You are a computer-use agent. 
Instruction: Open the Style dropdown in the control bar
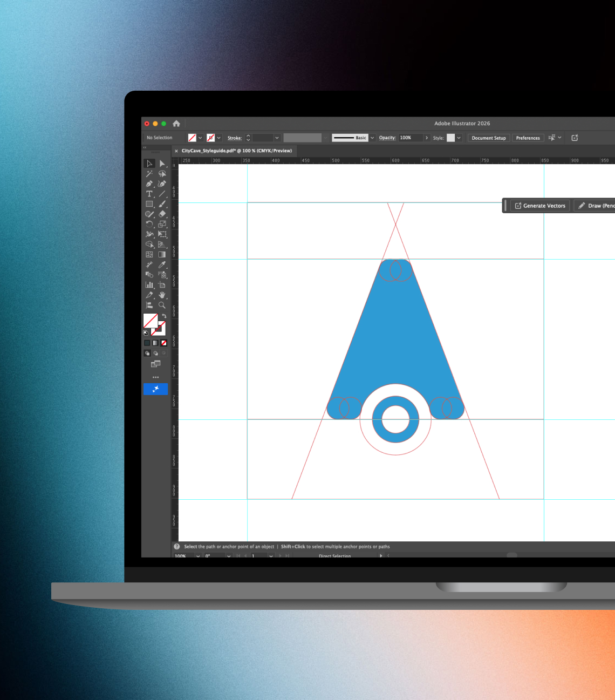(458, 138)
